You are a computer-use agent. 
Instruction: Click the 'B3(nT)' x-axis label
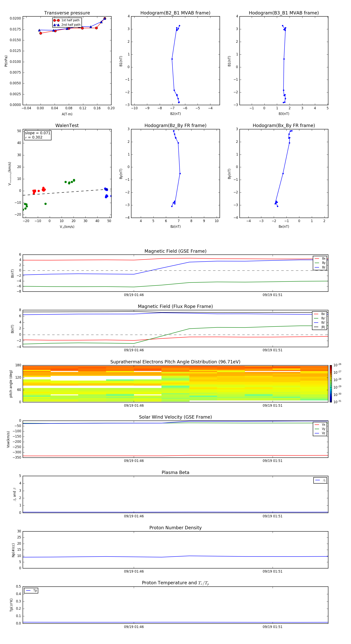point(284,114)
